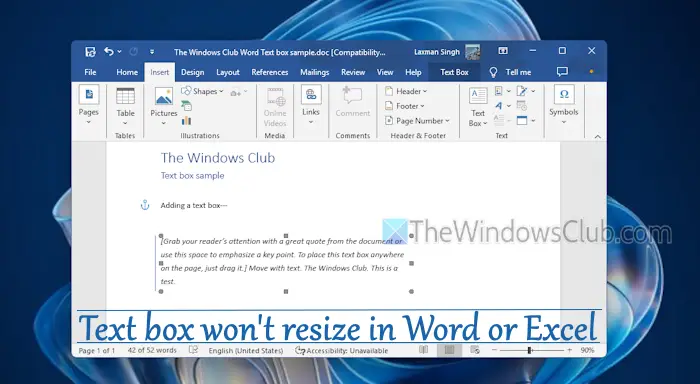The width and height of the screenshot is (700, 384).
Task: Click the Tell me search box
Action: click(x=518, y=72)
